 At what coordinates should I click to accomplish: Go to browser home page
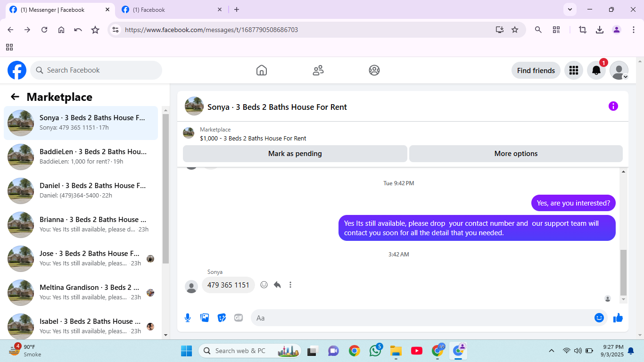(x=61, y=30)
